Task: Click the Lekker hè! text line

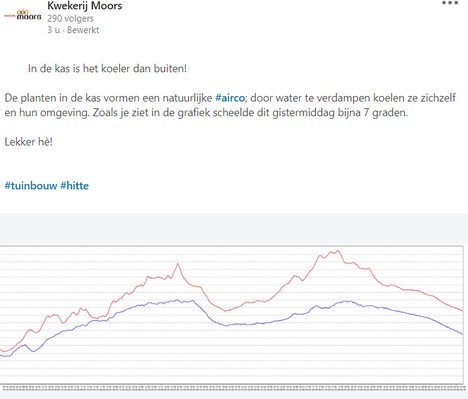Action: 29,142
